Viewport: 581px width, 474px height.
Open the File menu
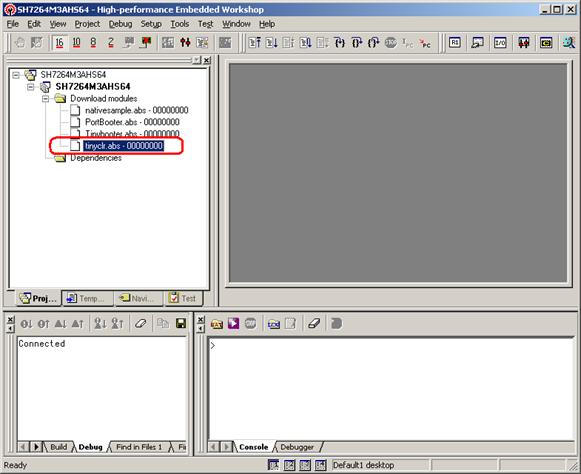tap(13, 24)
